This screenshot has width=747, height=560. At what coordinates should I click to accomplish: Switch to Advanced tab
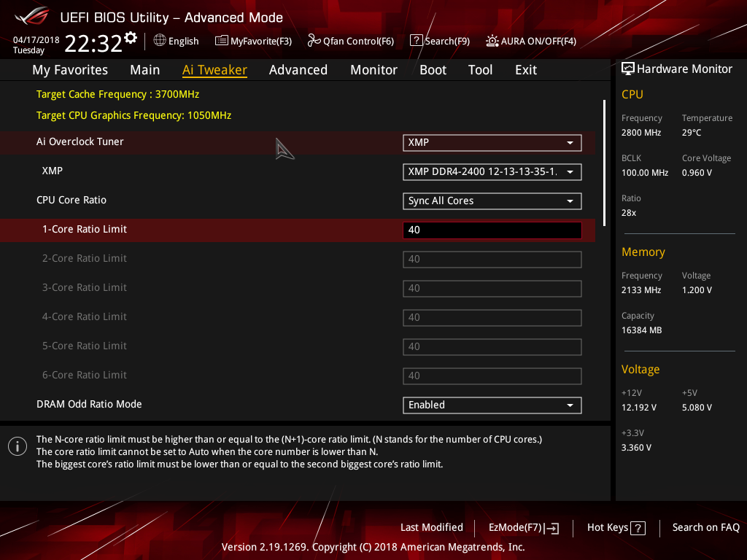pyautogui.click(x=298, y=70)
